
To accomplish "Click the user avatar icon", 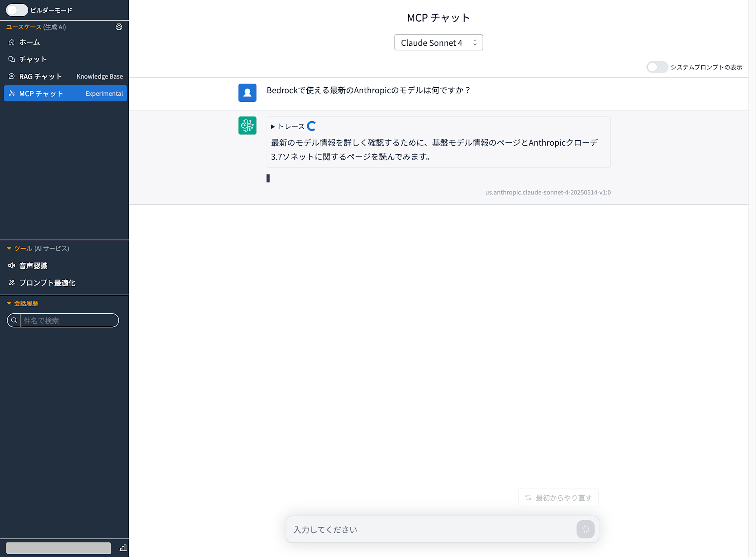I will [x=247, y=93].
